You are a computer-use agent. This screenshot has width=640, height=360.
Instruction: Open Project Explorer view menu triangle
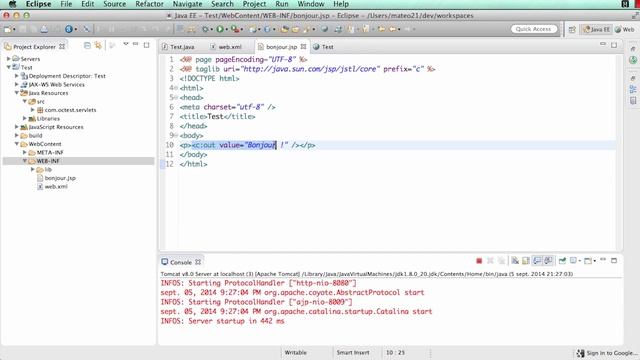click(126, 44)
